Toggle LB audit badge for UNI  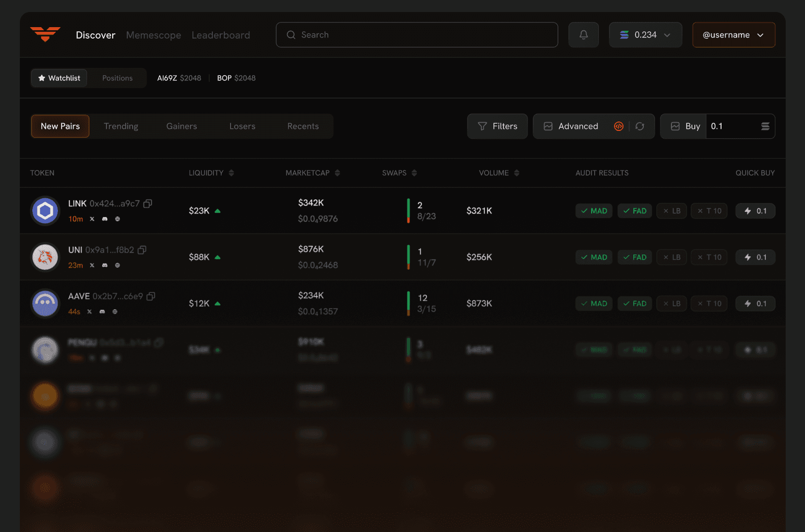[671, 257]
